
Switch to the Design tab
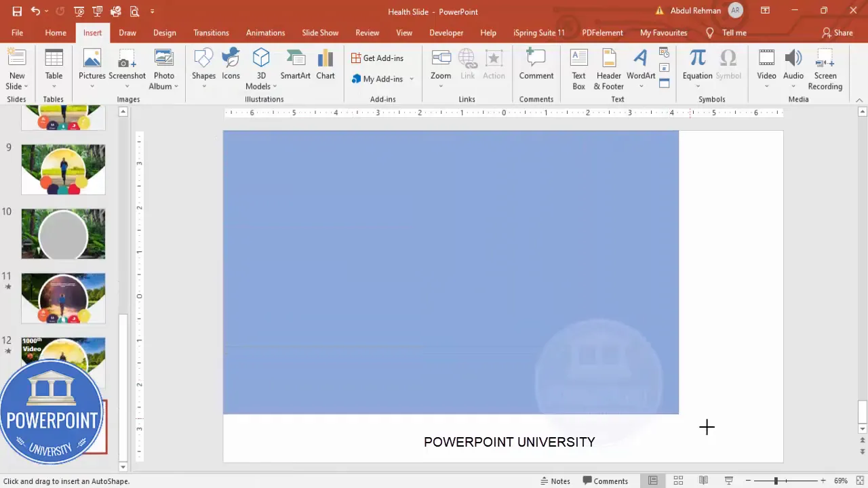point(164,33)
